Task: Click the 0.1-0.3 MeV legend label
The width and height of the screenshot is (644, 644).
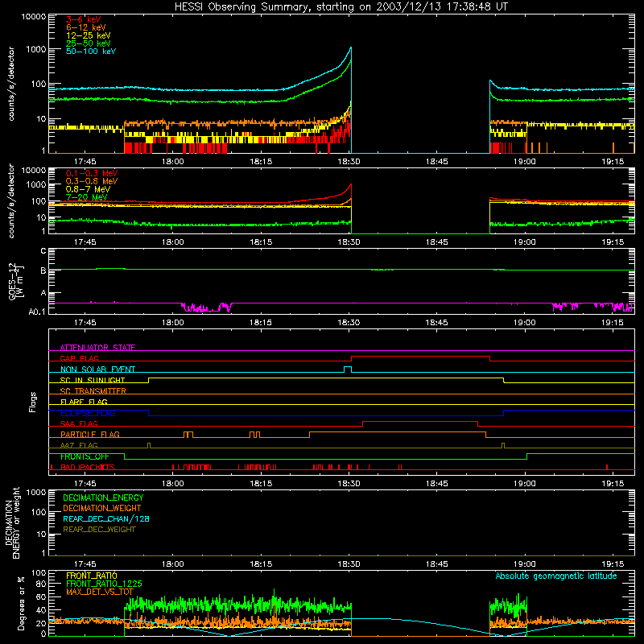Action: [92, 173]
